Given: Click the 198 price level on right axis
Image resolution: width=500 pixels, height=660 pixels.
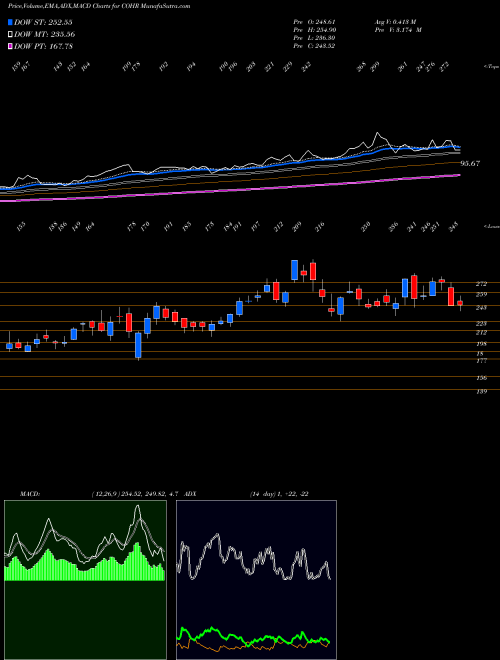Looking at the screenshot, I should 481,344.
